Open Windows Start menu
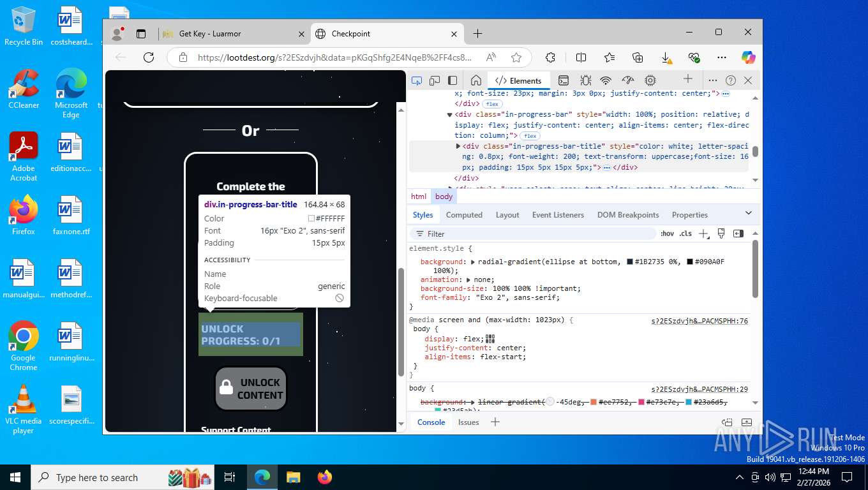Screen dimensions: 868x490 [x=15, y=477]
